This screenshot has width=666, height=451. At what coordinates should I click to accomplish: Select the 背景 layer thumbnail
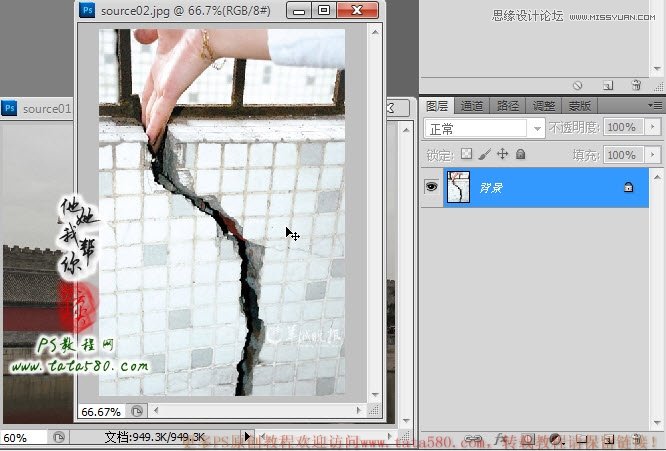[x=458, y=187]
